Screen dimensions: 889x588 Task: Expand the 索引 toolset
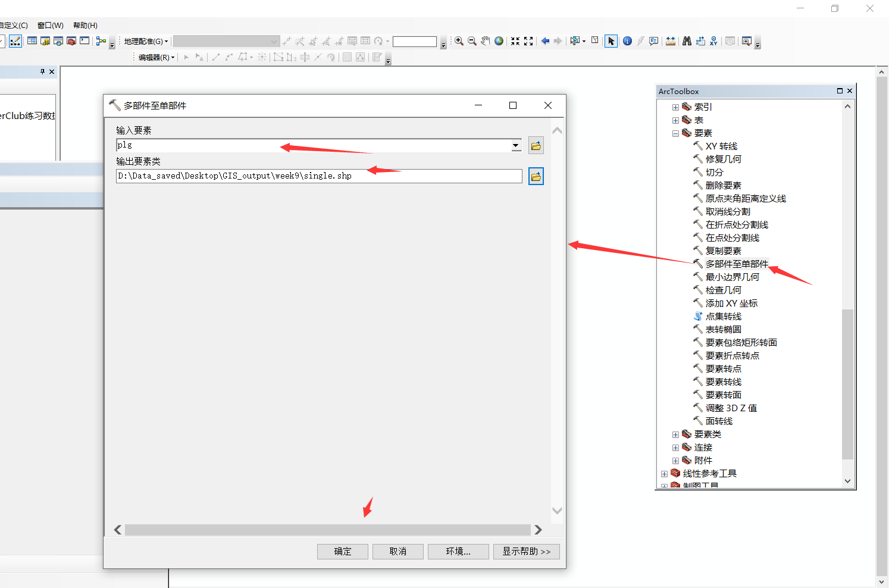675,107
